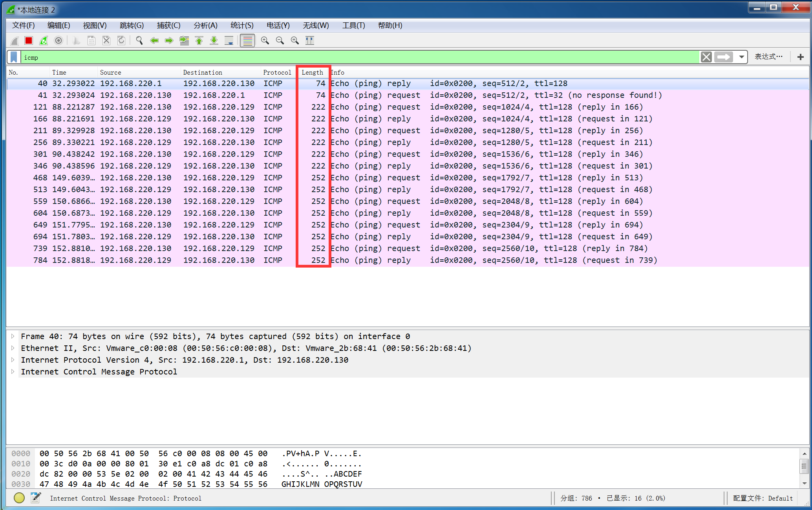812x510 pixels.
Task: Sort packets by Protocol column header
Action: click(x=278, y=72)
